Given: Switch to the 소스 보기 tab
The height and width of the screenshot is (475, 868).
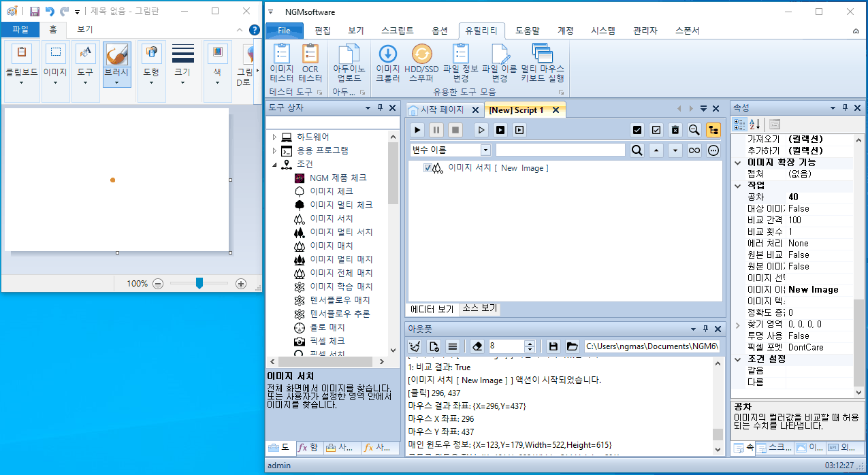Looking at the screenshot, I should [480, 308].
